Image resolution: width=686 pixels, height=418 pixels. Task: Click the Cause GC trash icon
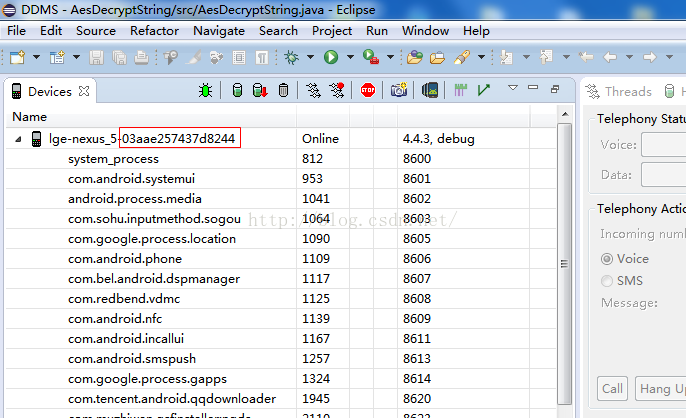[x=284, y=91]
